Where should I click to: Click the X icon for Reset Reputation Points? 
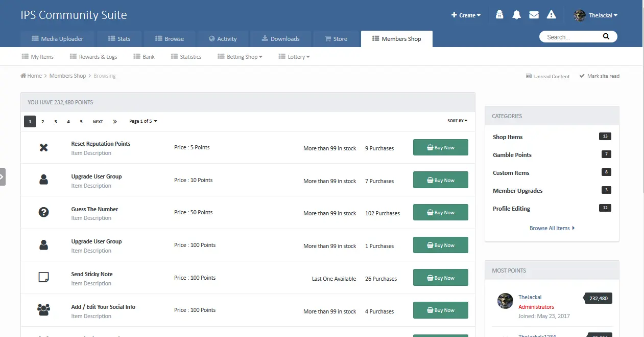tap(43, 148)
